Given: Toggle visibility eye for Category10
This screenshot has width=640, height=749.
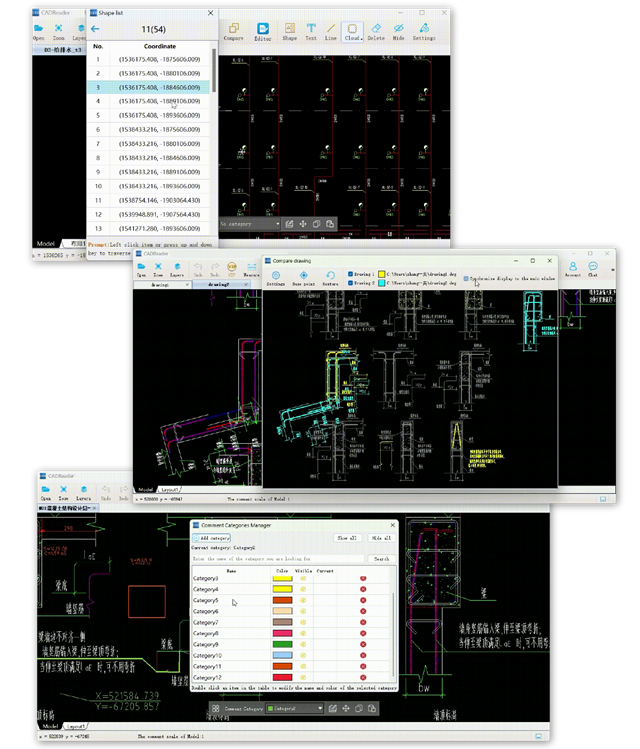Looking at the screenshot, I should click(x=303, y=655).
